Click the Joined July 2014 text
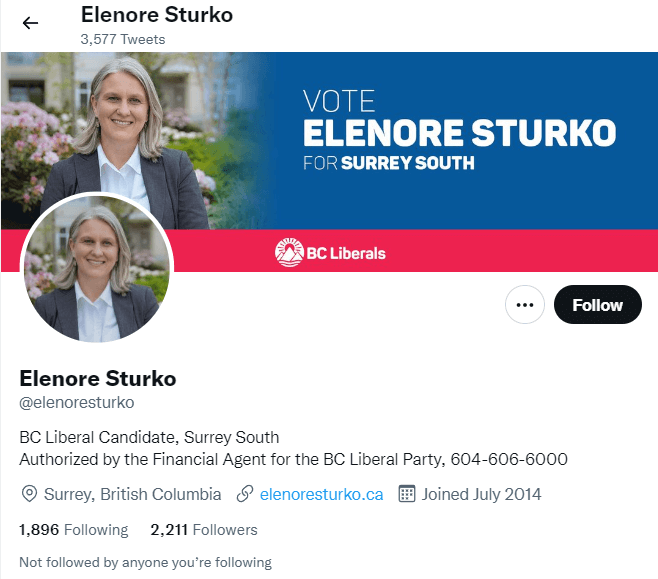This screenshot has width=658, height=579. [481, 494]
